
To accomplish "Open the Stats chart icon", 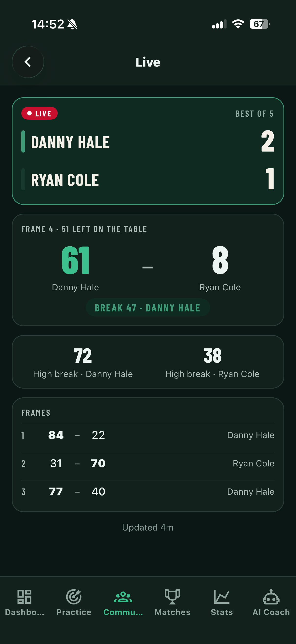I will click(x=222, y=597).
